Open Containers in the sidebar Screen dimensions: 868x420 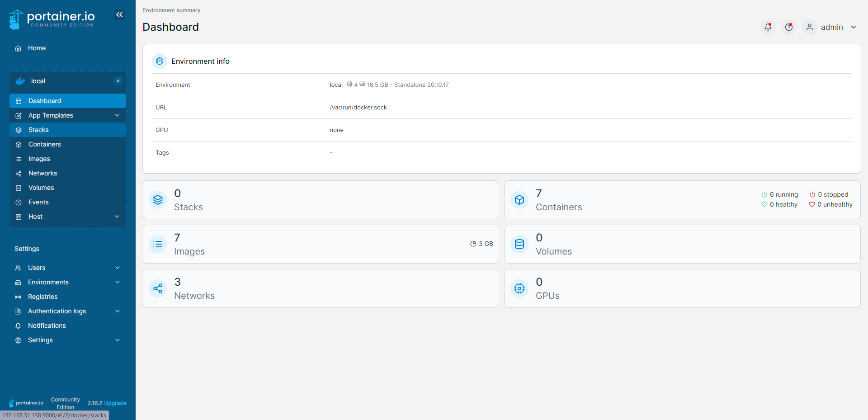click(68, 144)
